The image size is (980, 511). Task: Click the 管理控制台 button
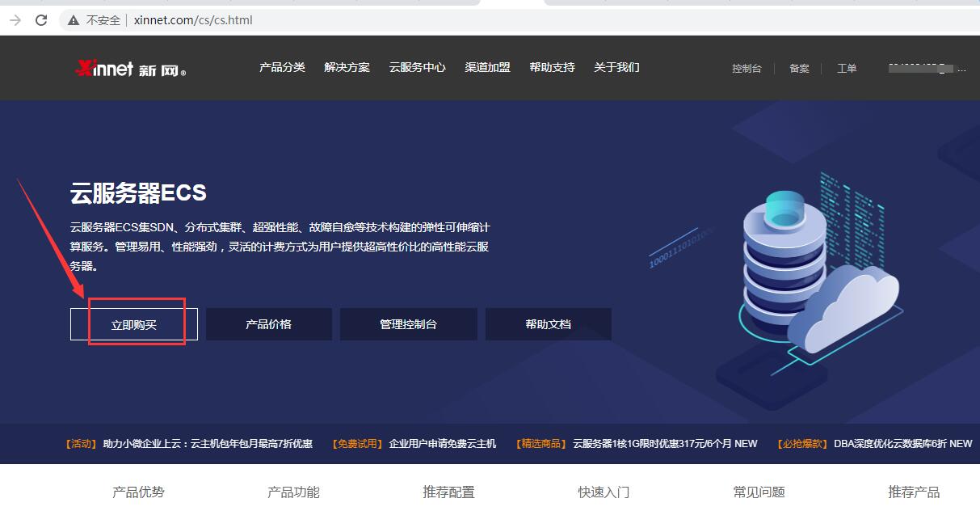coord(409,324)
